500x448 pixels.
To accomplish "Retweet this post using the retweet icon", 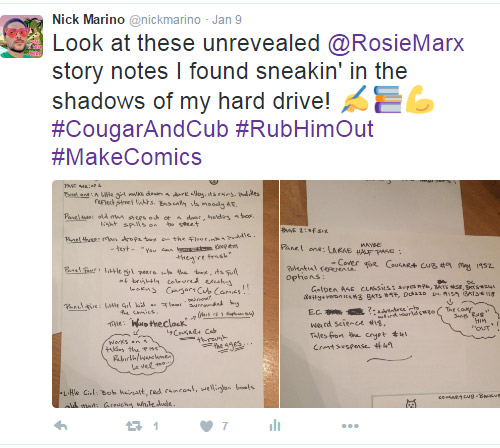I will coord(134,426).
